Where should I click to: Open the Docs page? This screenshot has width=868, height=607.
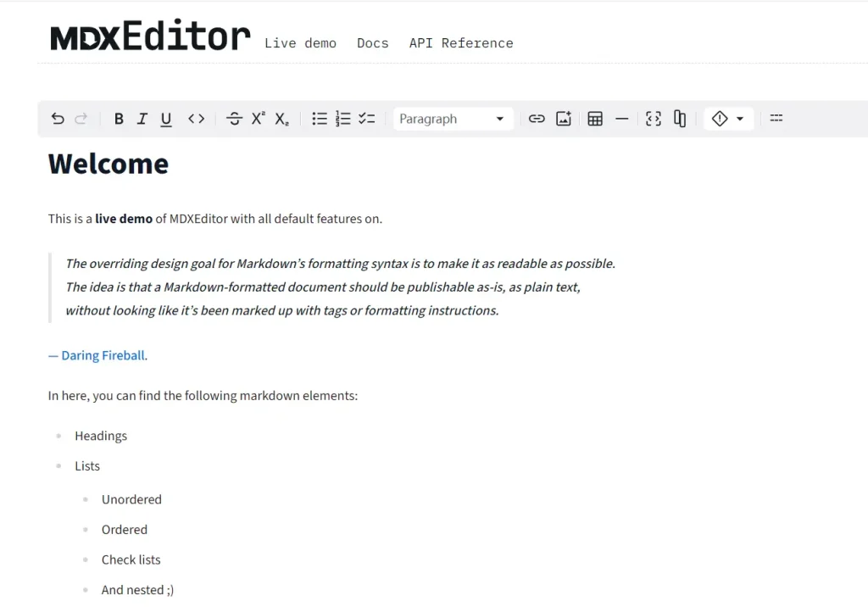point(373,42)
